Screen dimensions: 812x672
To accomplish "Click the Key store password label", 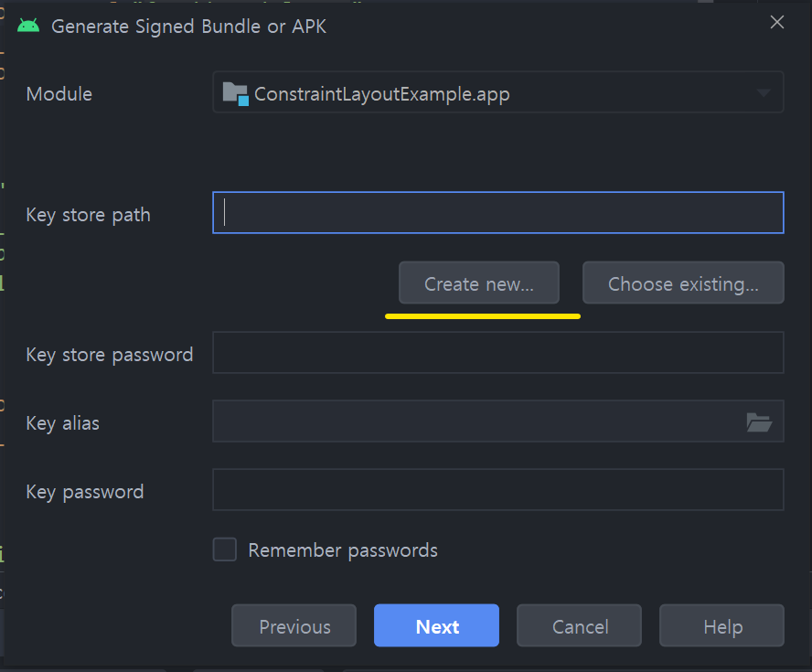I will coord(110,355).
